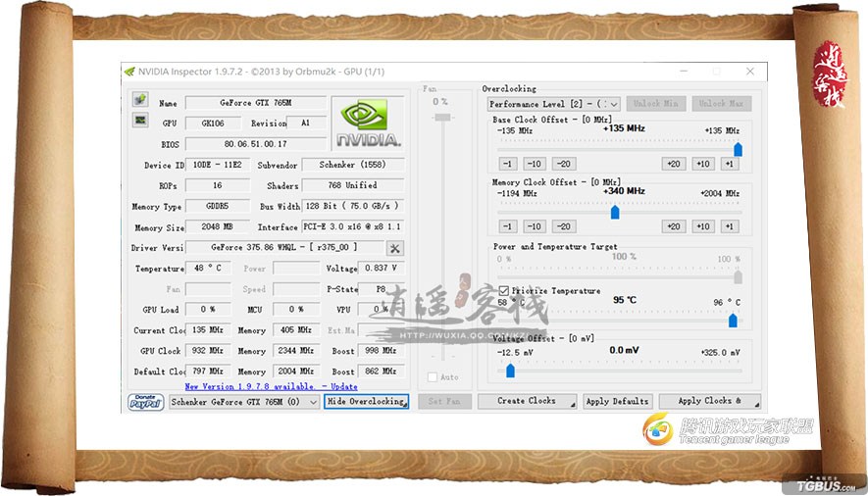
Task: Open the Schenker GeForce GTX 765M GPU selector
Action: pyautogui.click(x=244, y=401)
